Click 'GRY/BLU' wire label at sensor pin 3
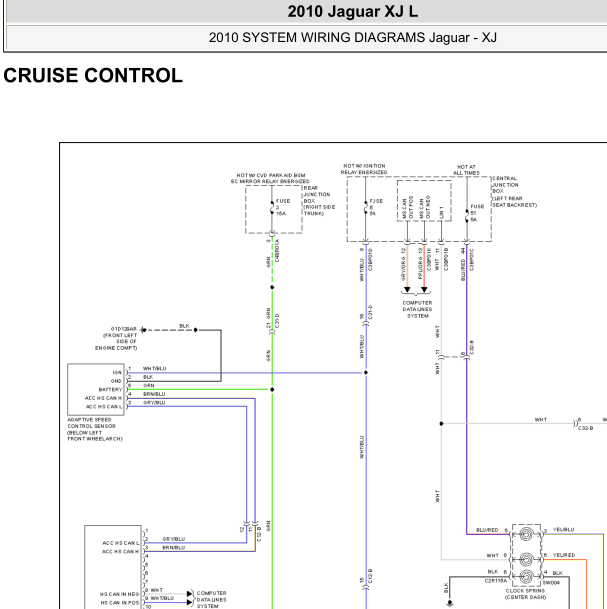607x609 pixels. pos(154,403)
